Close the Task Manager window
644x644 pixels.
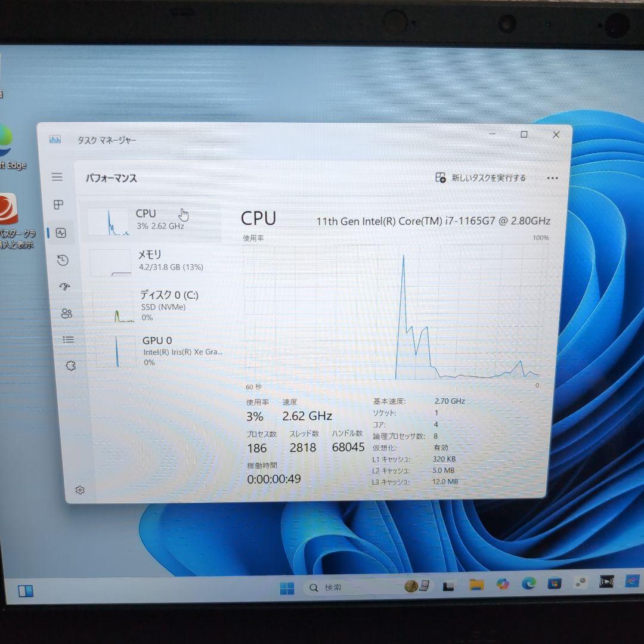click(x=556, y=135)
